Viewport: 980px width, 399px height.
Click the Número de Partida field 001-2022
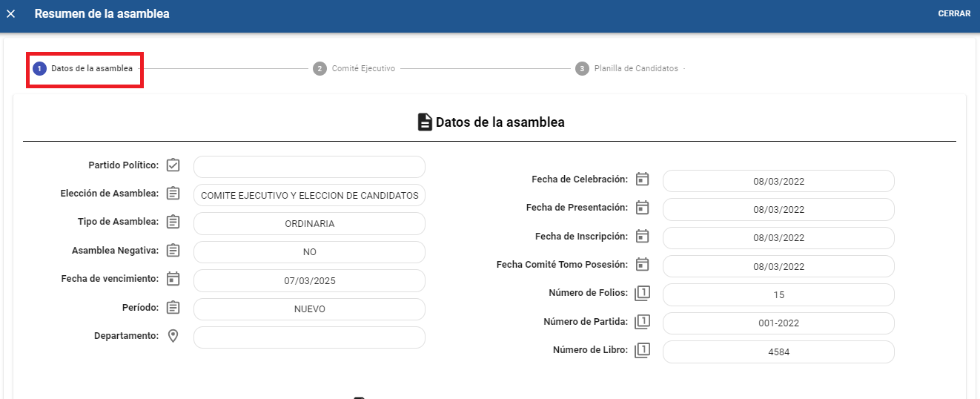click(778, 323)
